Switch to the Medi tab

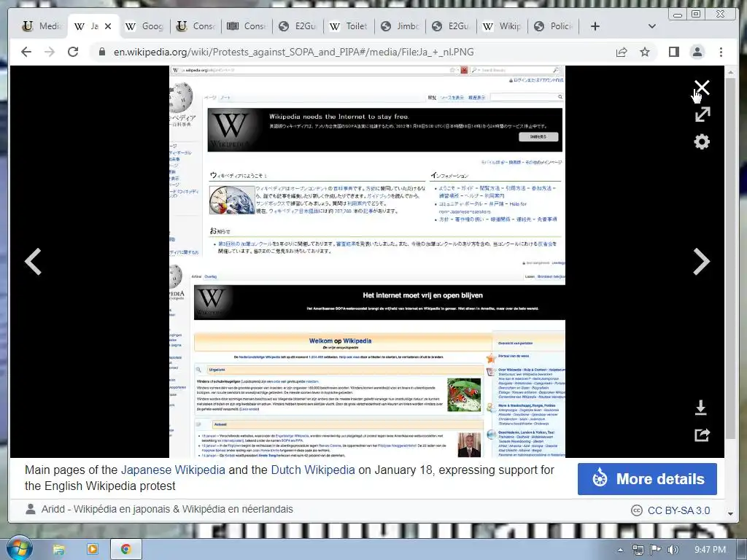(x=42, y=26)
